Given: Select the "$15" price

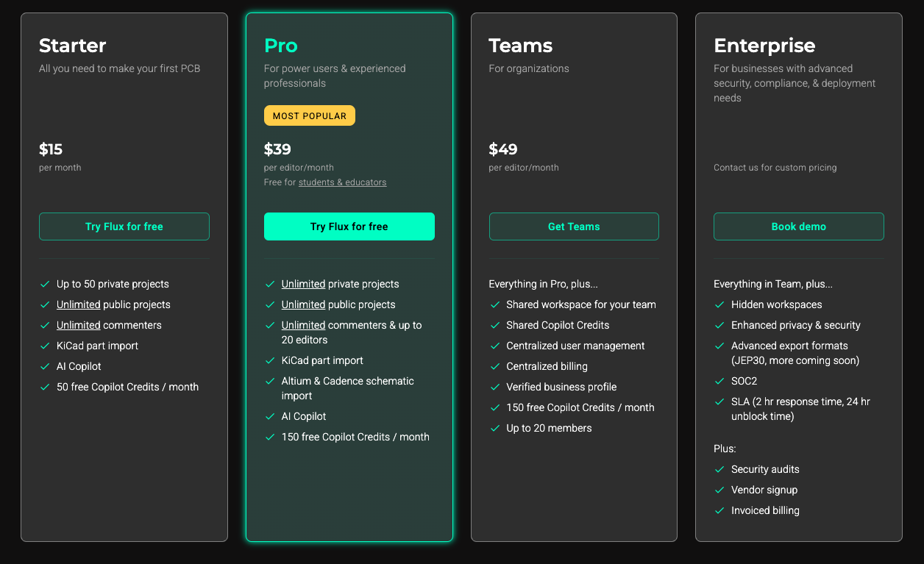Looking at the screenshot, I should [51, 149].
